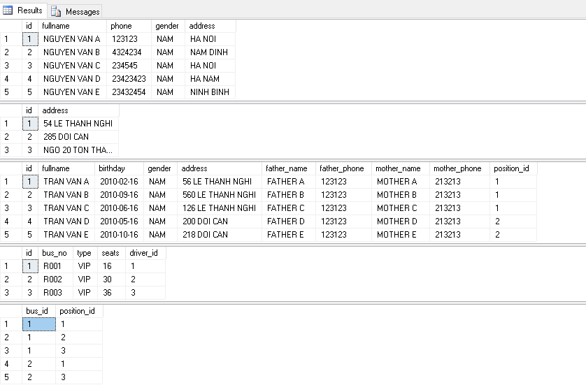Select the phone column header
The image size is (586, 392).
point(121,26)
